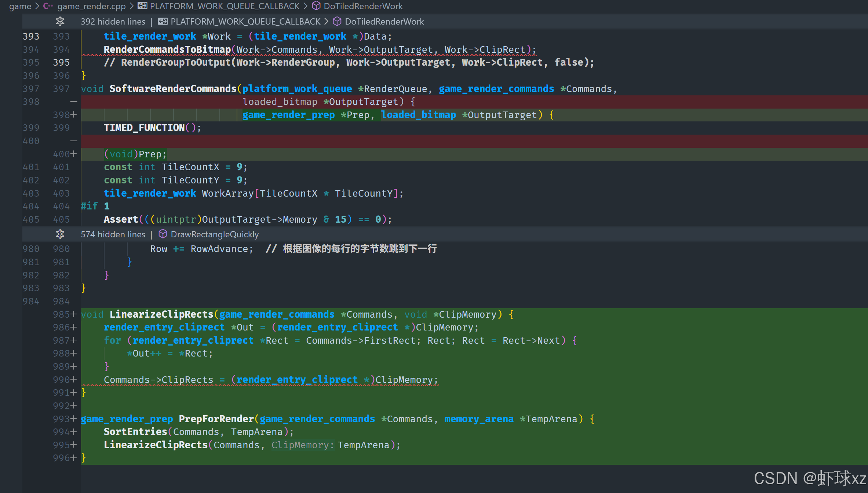Open the 'game' folder breadcrumb dropdown

pos(20,6)
